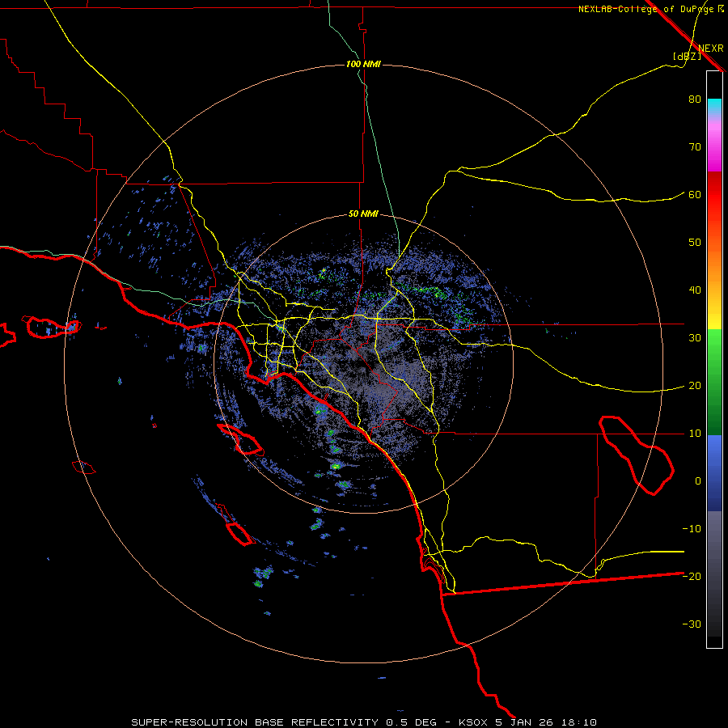Select the 60 value on the dBZ scale
Screen dimensions: 728x728
pos(695,195)
